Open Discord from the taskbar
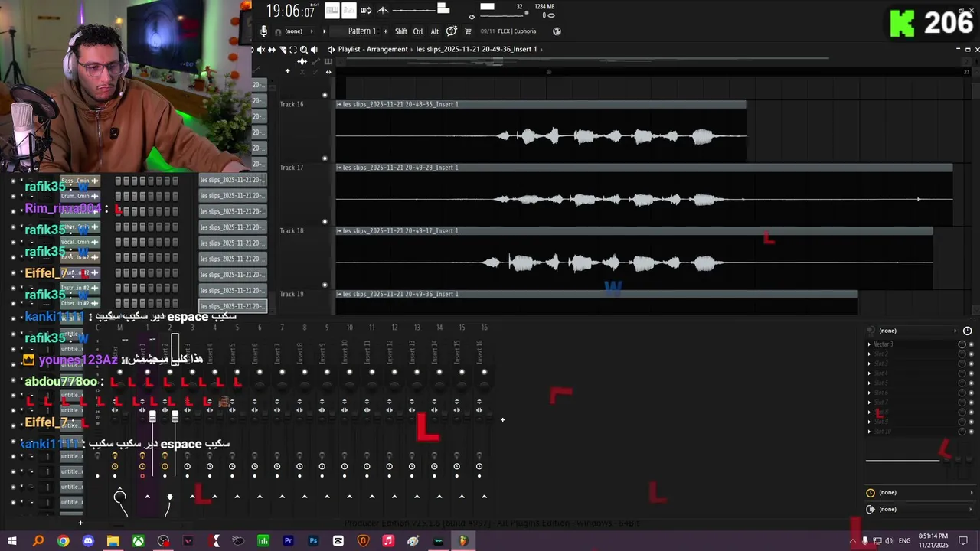The image size is (980, 551). 88,541
